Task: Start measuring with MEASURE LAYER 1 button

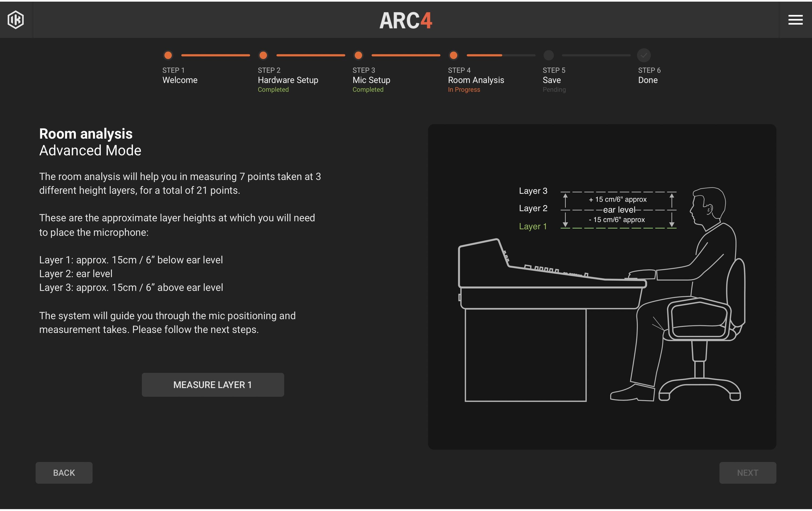Action: [212, 385]
